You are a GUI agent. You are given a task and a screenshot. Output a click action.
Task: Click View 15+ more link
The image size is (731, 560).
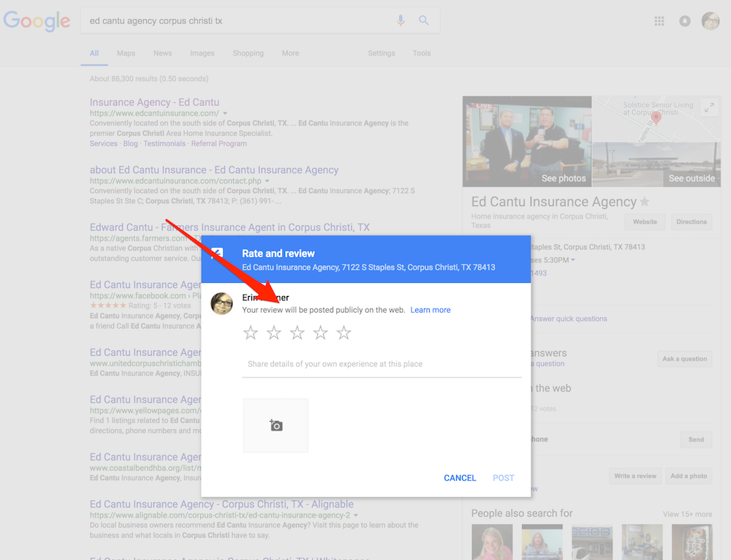688,514
